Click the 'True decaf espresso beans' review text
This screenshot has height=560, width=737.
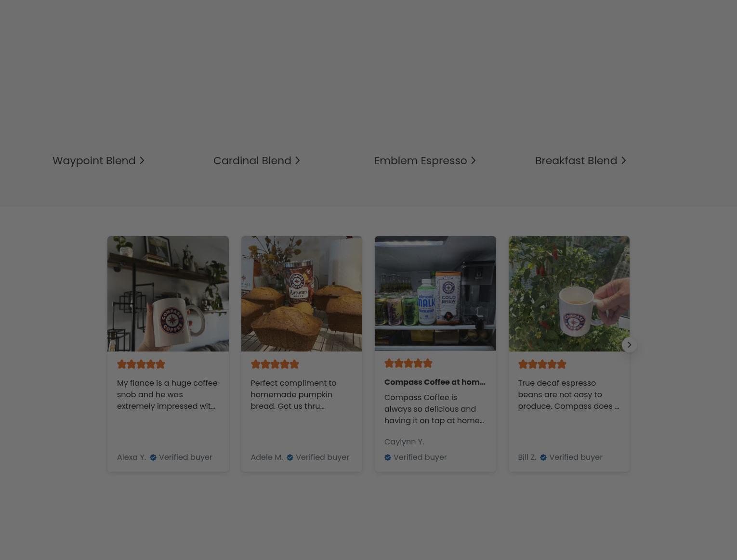568,394
